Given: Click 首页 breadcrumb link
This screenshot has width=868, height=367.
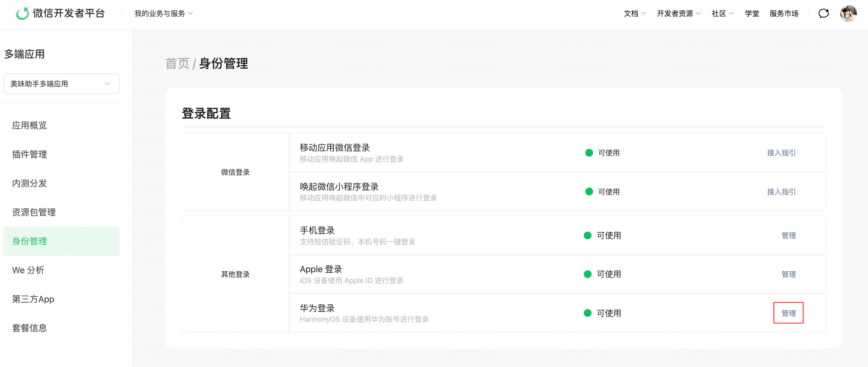Looking at the screenshot, I should (177, 64).
